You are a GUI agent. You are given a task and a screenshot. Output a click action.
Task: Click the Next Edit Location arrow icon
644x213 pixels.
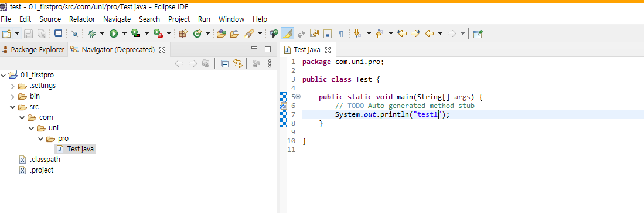[x=415, y=33]
